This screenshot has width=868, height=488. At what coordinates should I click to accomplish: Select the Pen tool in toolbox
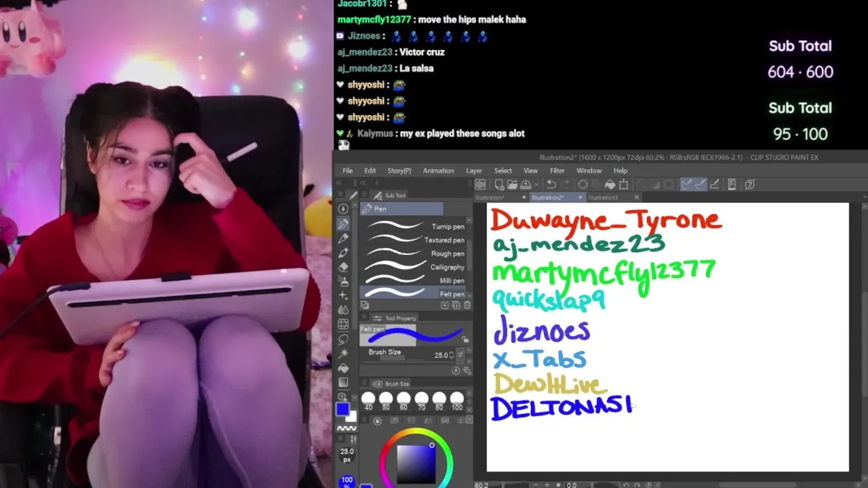[x=343, y=223]
